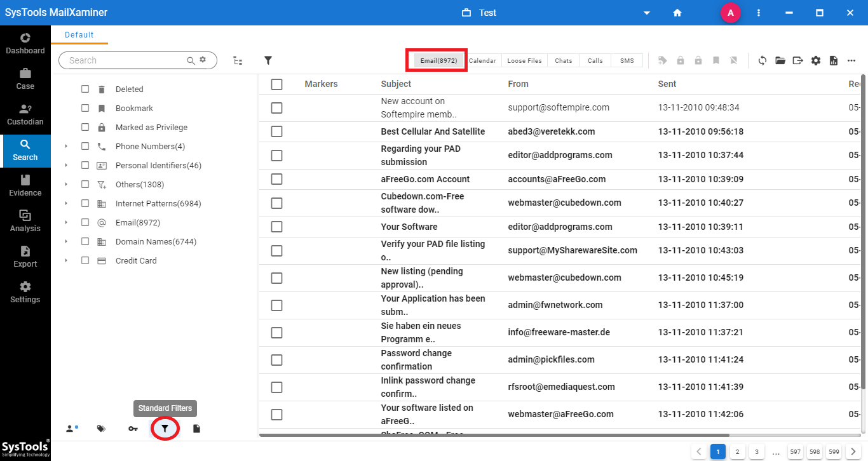Open the Custodian section

coord(25,115)
